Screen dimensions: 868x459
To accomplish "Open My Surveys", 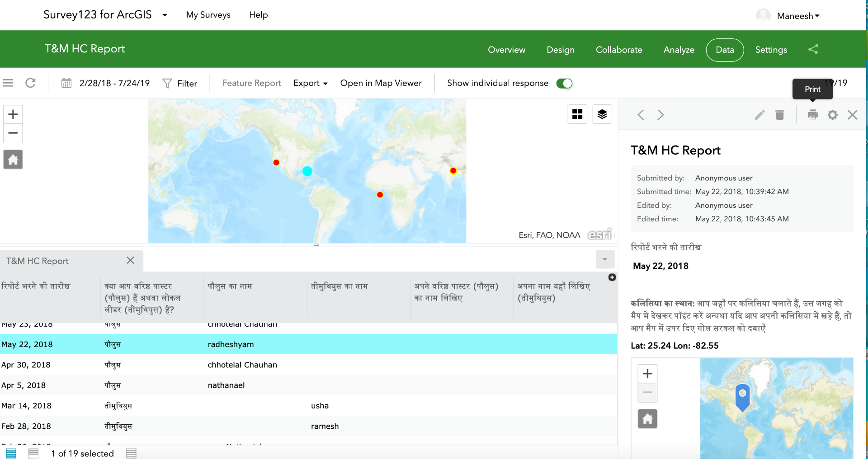I will 208,15.
